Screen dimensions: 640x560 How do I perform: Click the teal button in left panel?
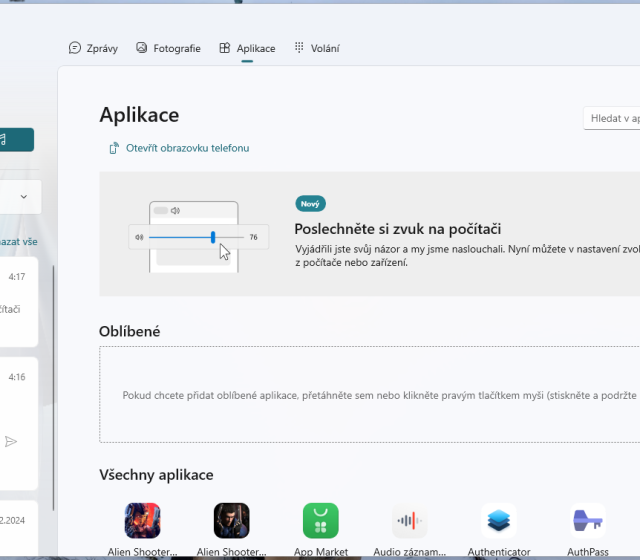click(x=16, y=140)
